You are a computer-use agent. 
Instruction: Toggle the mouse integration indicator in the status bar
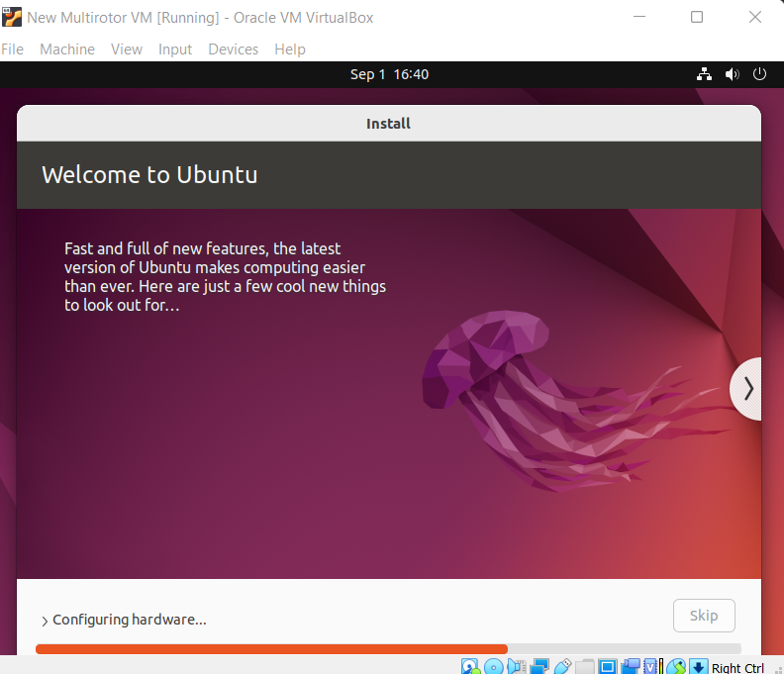pos(676,666)
